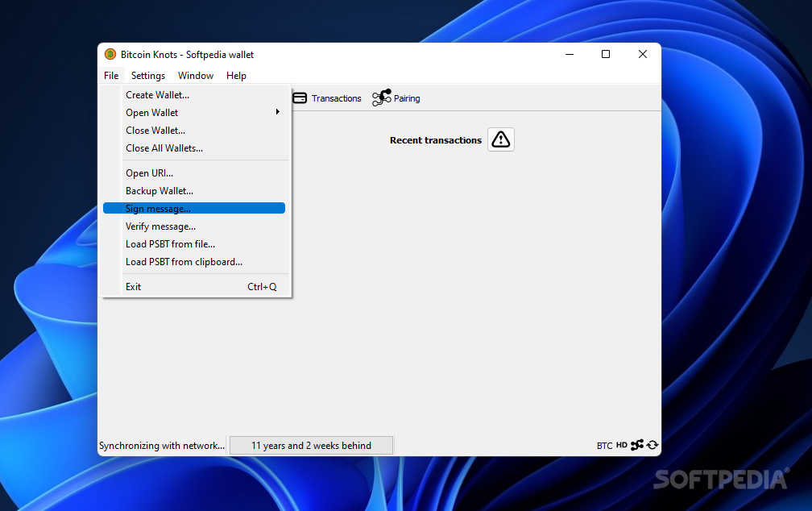Screen dimensions: 812x511
Task: Choose Exit from the File menu
Action: point(194,287)
